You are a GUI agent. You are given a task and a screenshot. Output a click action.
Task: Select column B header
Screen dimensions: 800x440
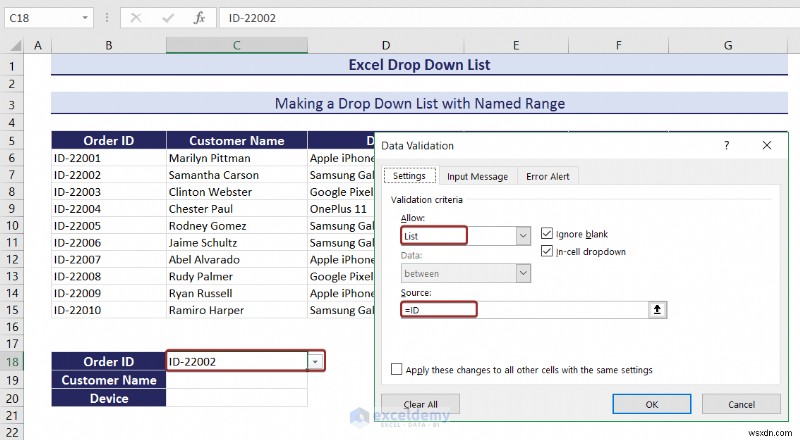click(x=109, y=45)
